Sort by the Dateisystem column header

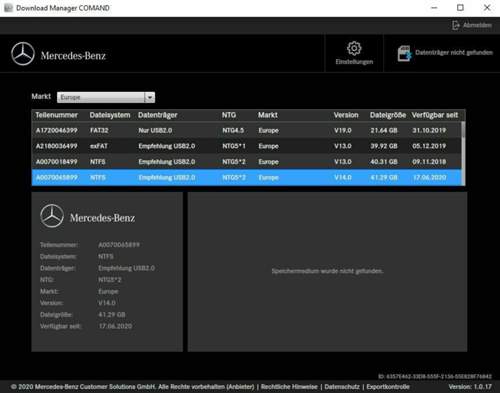[110, 115]
